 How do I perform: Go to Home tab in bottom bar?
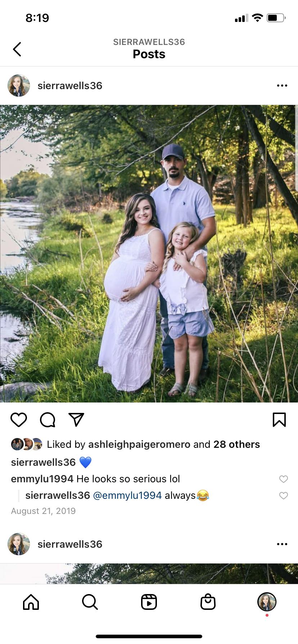click(x=31, y=602)
